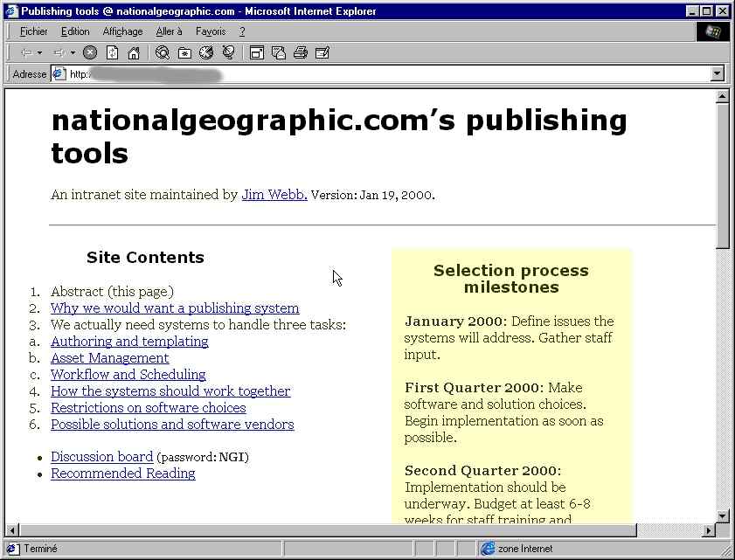Open the Fichier menu
This screenshot has width=735, height=560.
(x=34, y=31)
